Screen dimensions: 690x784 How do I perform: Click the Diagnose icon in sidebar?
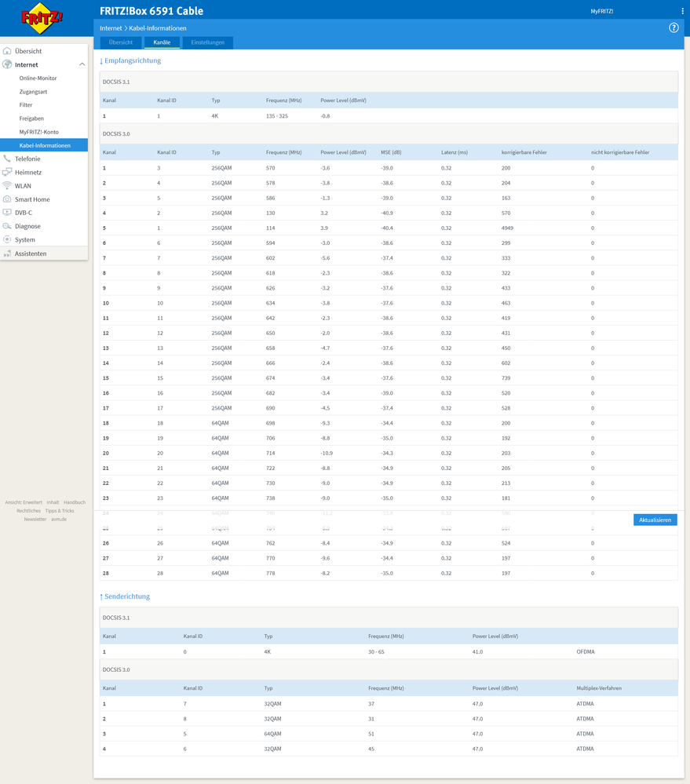point(8,226)
